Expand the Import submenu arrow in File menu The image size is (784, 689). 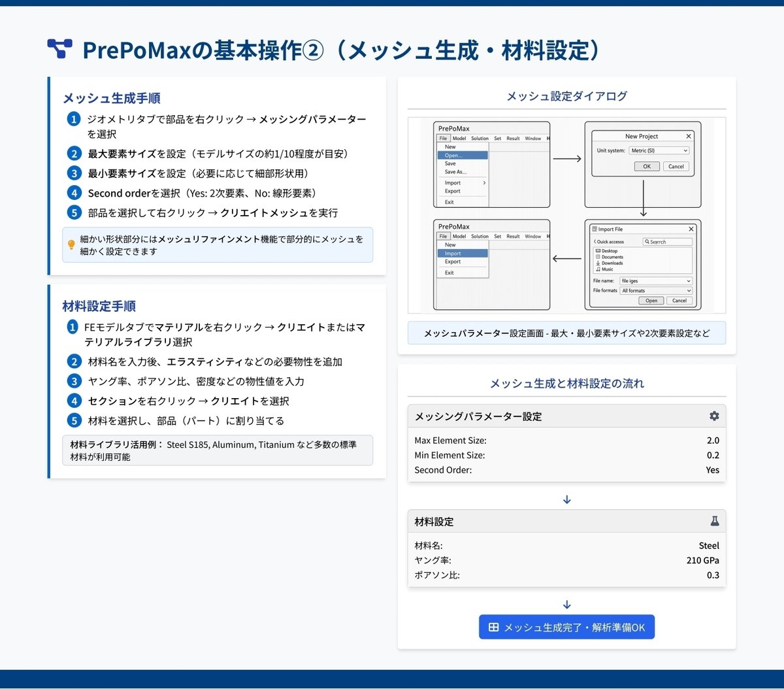click(x=484, y=183)
